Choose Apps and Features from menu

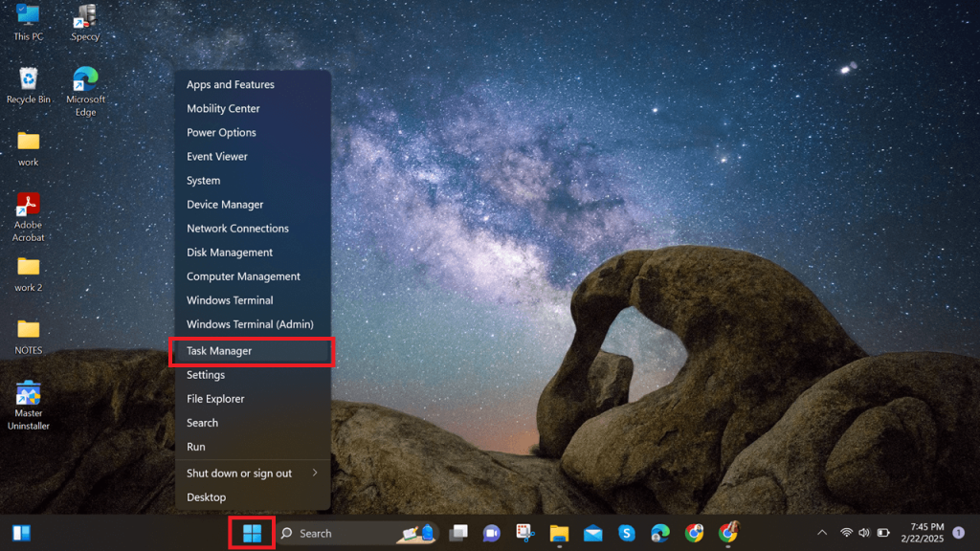[253, 84]
